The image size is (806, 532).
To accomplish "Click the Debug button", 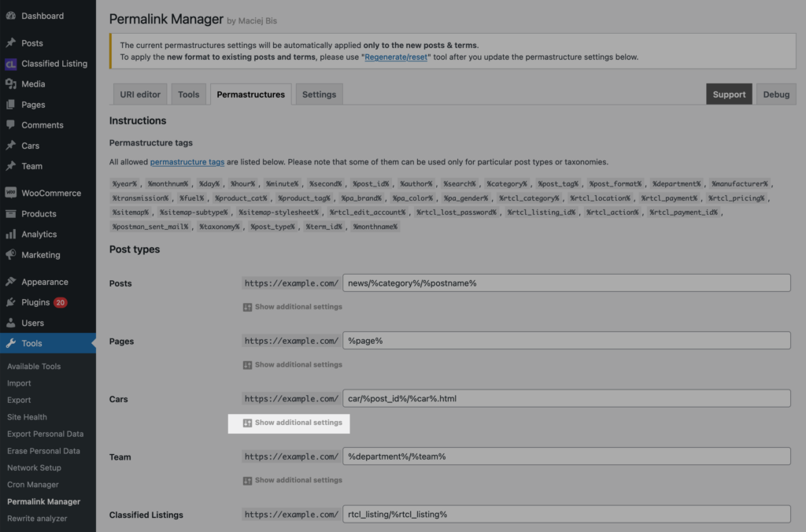I will tap(776, 94).
